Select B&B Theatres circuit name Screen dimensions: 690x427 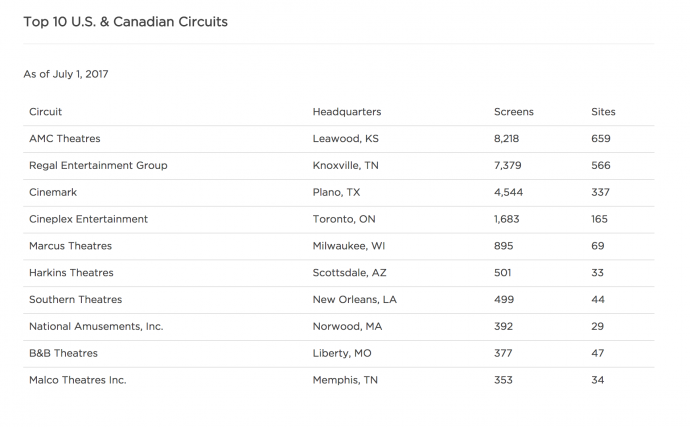[63, 353]
